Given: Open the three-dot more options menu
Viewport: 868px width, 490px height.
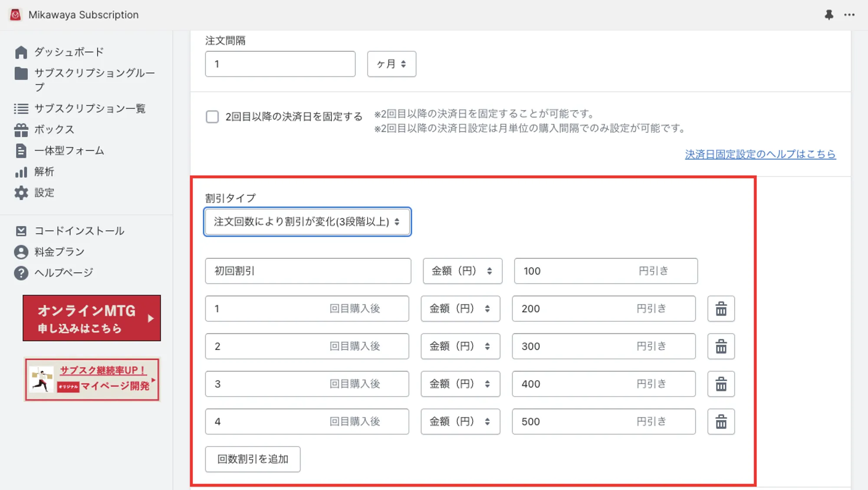Looking at the screenshot, I should [x=849, y=15].
